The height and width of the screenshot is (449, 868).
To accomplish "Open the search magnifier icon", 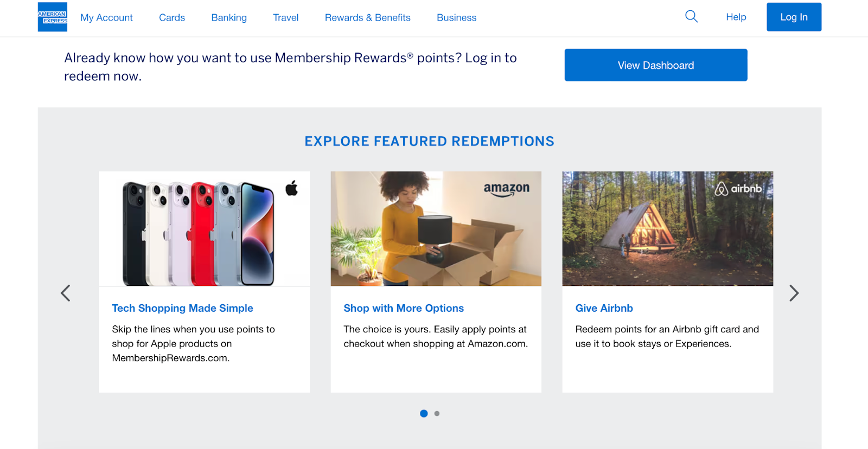I will [x=691, y=16].
